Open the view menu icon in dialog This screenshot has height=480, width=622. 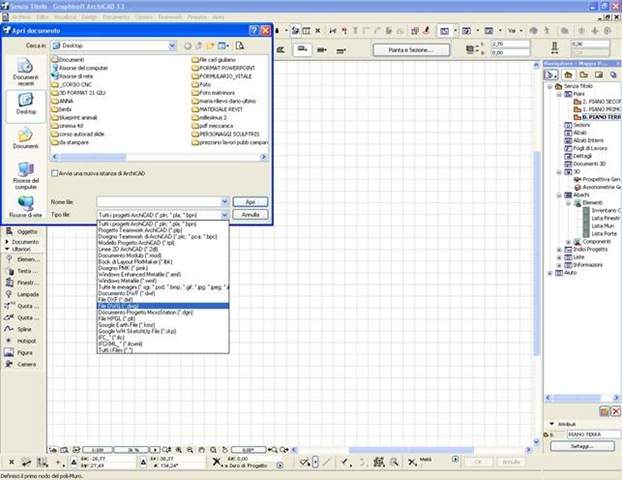[x=223, y=46]
